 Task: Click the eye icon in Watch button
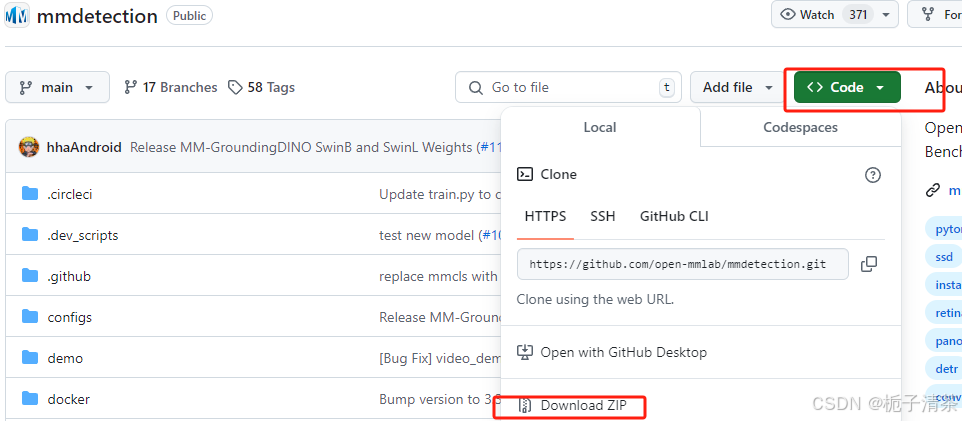coord(788,15)
